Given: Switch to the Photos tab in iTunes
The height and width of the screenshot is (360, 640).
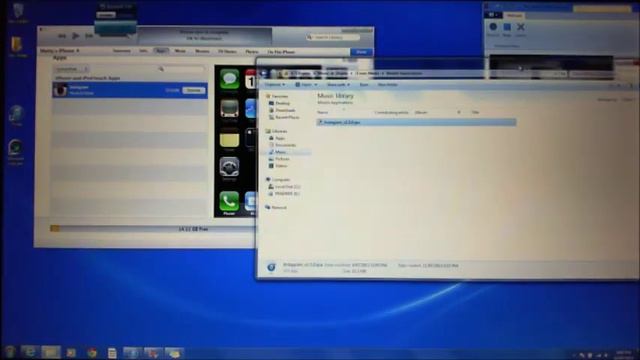Looking at the screenshot, I should click(252, 52).
